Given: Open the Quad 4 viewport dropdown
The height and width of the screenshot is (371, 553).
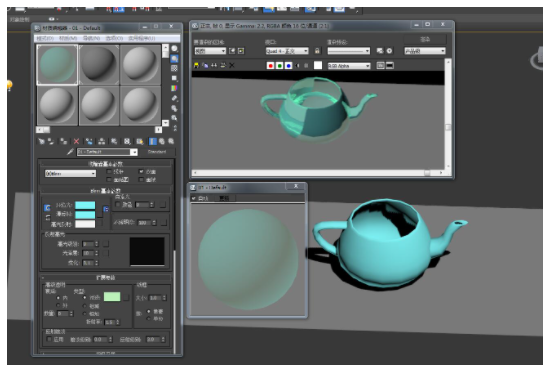Looking at the screenshot, I should click(287, 51).
